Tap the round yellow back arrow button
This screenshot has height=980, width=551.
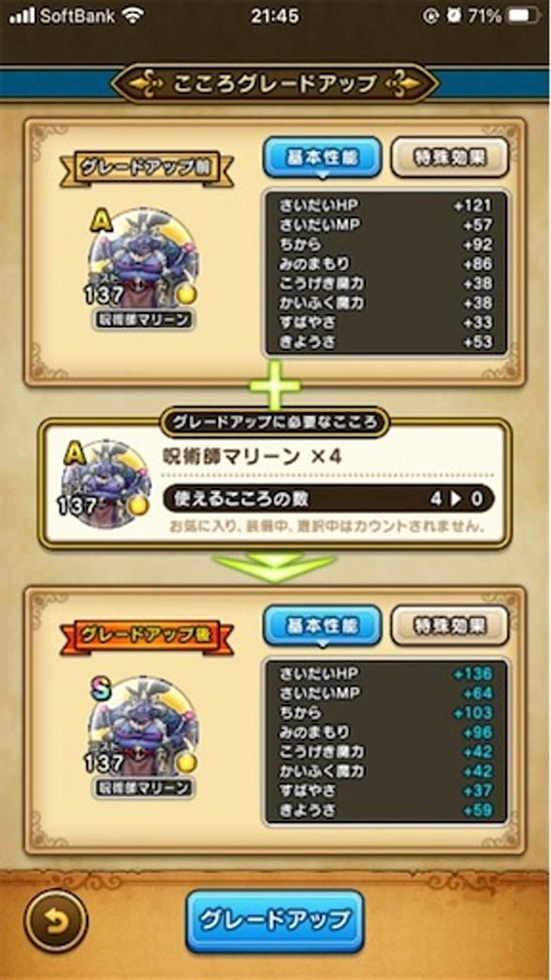[x=55, y=921]
